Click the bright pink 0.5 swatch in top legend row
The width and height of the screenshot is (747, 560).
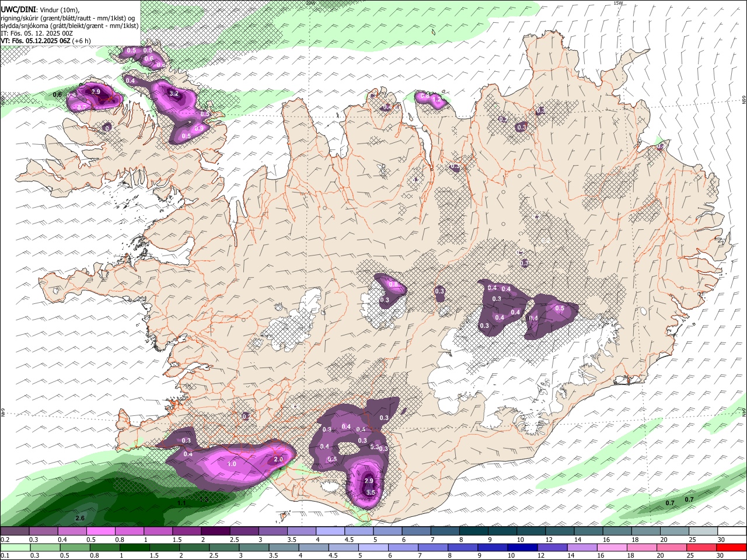point(100,531)
